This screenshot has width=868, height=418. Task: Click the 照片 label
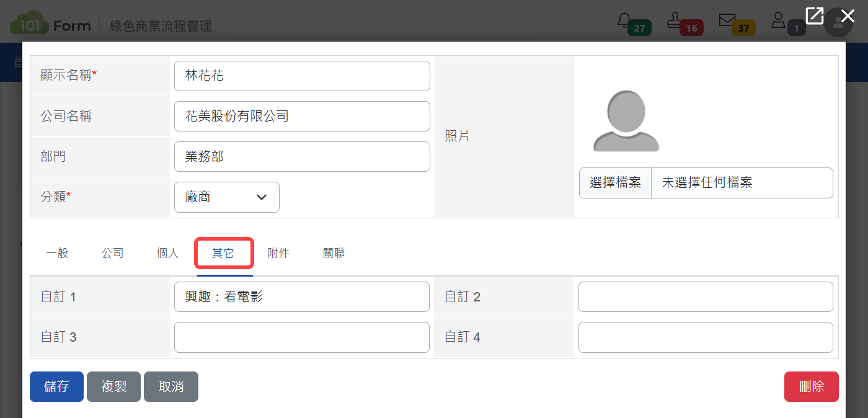457,136
